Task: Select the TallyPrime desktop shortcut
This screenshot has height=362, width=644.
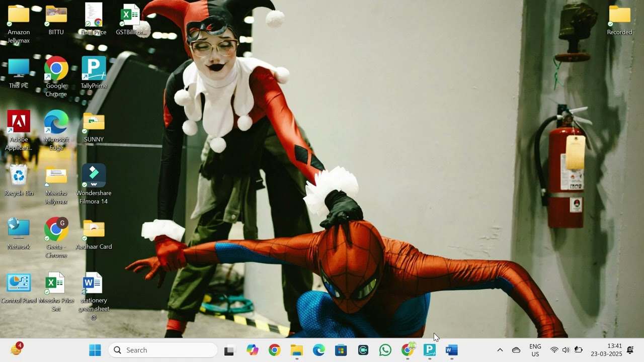Action: coord(94,73)
